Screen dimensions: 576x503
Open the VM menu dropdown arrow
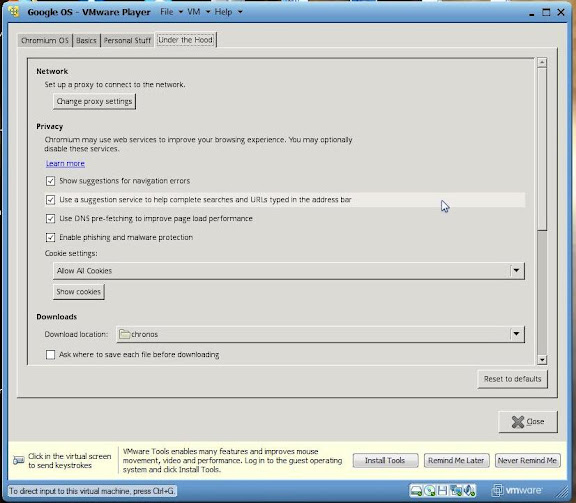[x=208, y=12]
